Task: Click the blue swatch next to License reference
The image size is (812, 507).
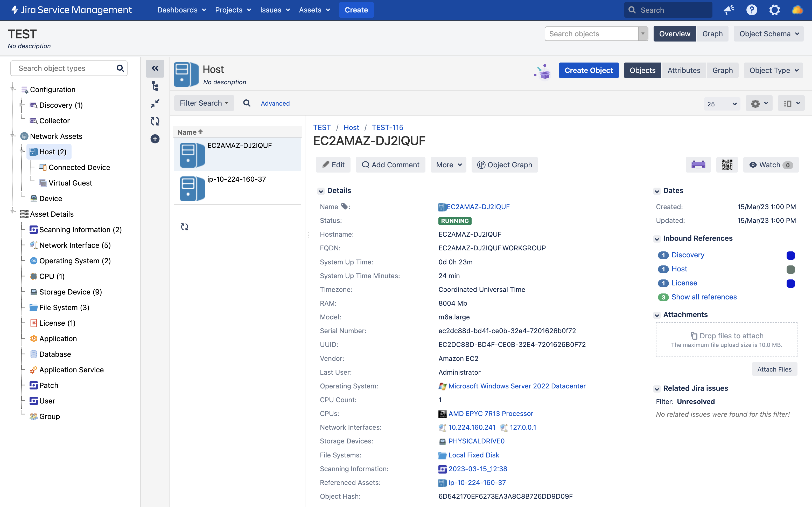Action: pos(790,283)
